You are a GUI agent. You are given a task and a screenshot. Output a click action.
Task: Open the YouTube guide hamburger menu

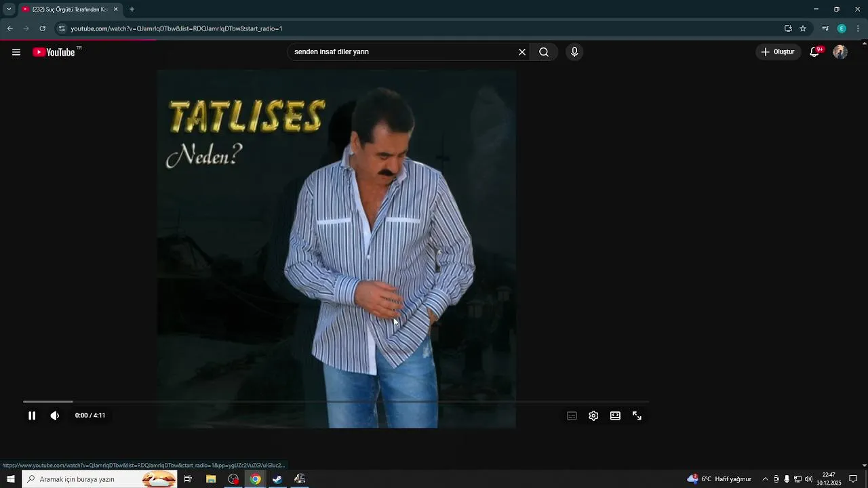pos(16,52)
